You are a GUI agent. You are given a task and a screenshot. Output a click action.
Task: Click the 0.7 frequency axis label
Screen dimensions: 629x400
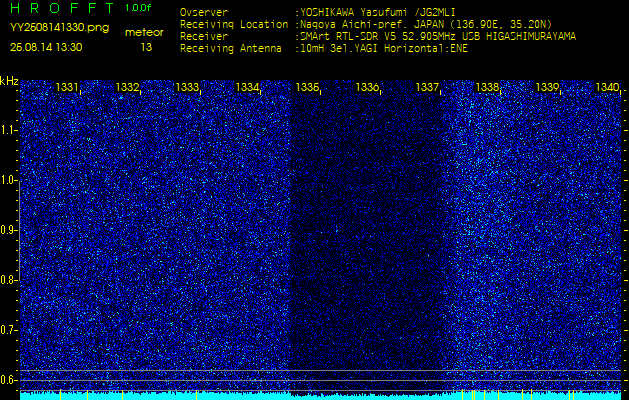point(8,330)
